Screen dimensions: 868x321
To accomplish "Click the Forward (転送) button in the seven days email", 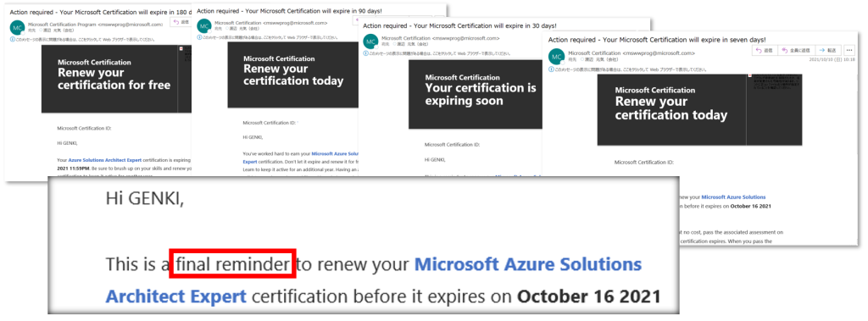I will (x=827, y=50).
